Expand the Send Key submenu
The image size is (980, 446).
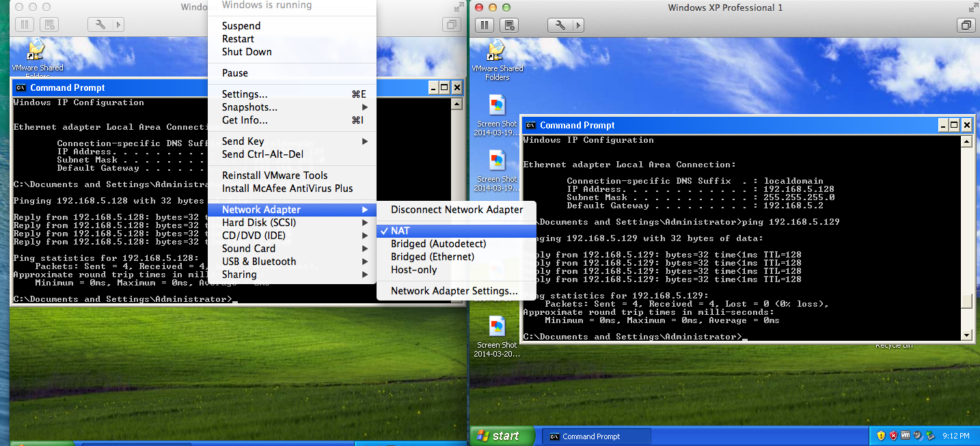292,141
